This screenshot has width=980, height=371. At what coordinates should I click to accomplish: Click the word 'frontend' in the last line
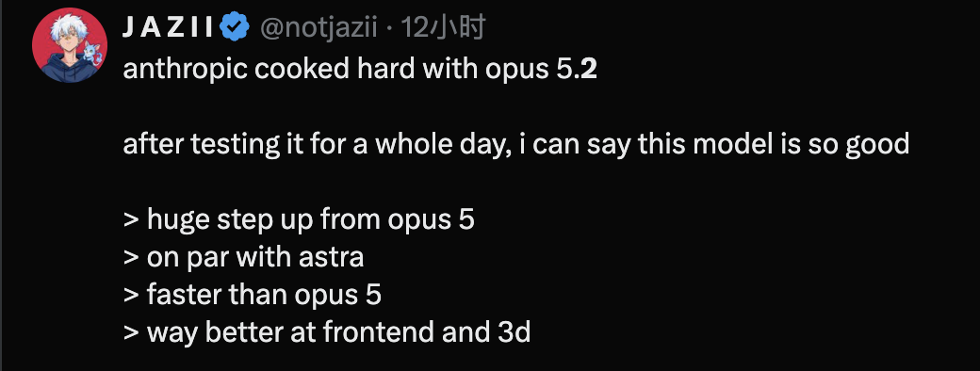(379, 332)
